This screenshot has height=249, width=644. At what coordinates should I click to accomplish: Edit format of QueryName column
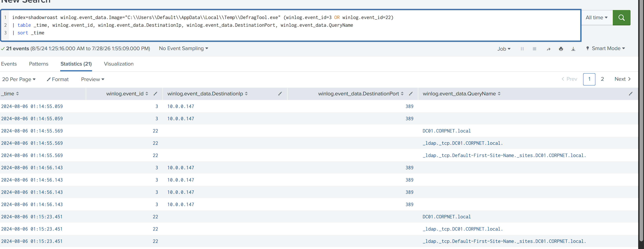(631, 94)
